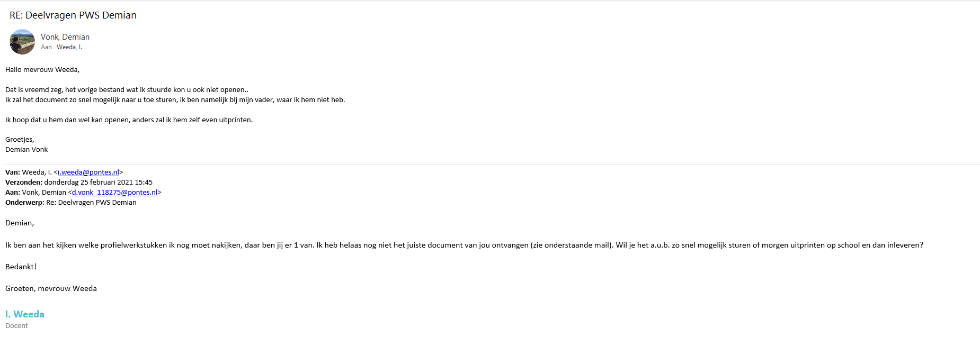
Task: Click the sentence starting Ik zal het document
Action: (x=175, y=100)
